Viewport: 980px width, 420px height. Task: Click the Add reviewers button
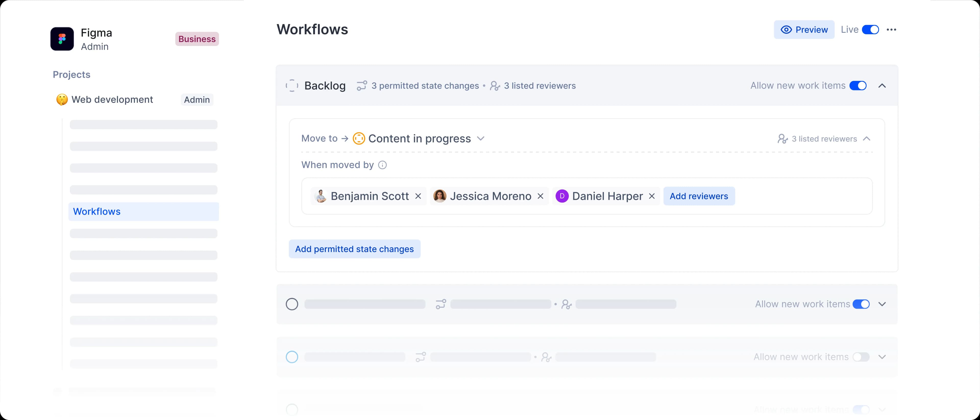click(x=699, y=196)
